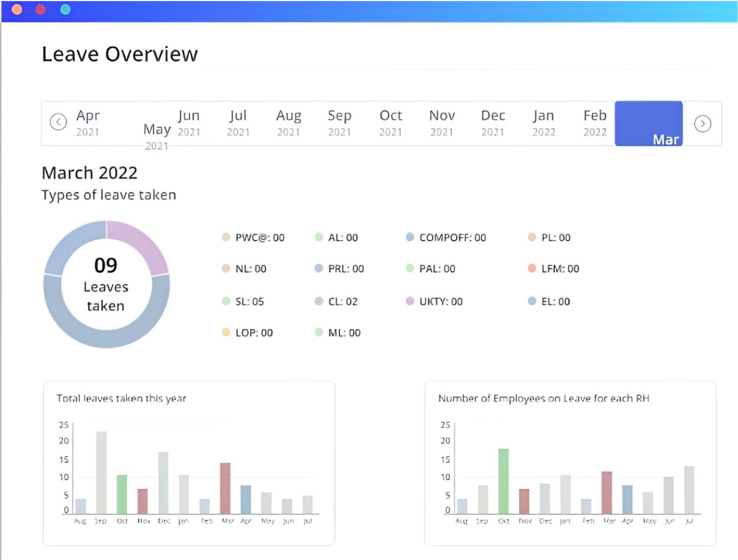Click the PL legend color dot
The image size is (738, 560).
[x=532, y=237]
